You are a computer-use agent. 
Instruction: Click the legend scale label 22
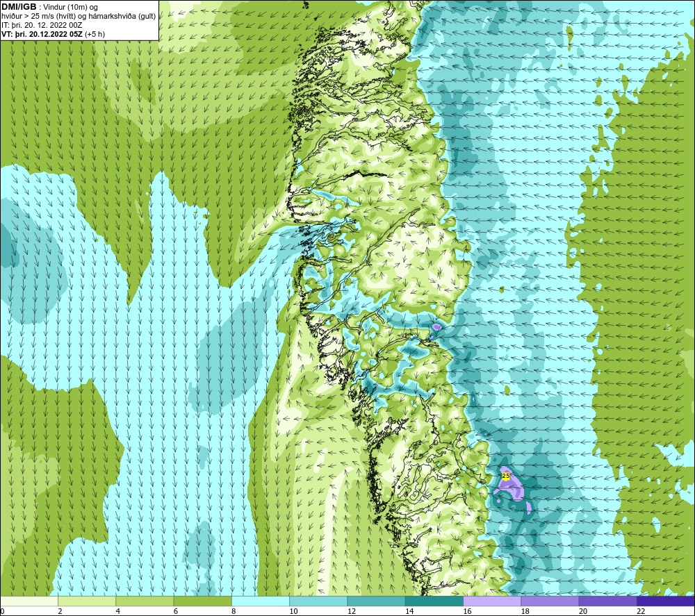tap(641, 612)
